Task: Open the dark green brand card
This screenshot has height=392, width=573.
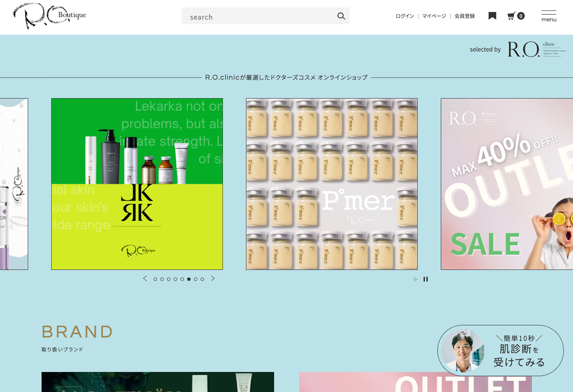Action: (x=158, y=382)
